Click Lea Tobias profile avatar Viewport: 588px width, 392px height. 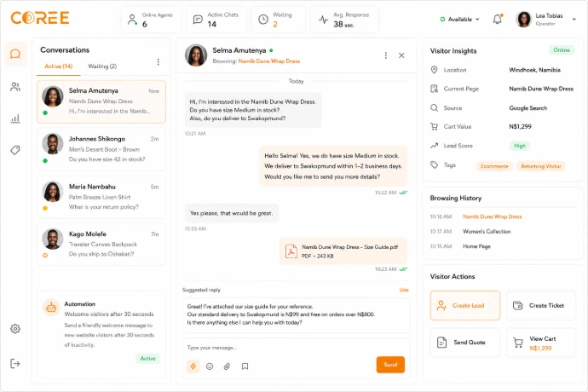click(x=524, y=19)
